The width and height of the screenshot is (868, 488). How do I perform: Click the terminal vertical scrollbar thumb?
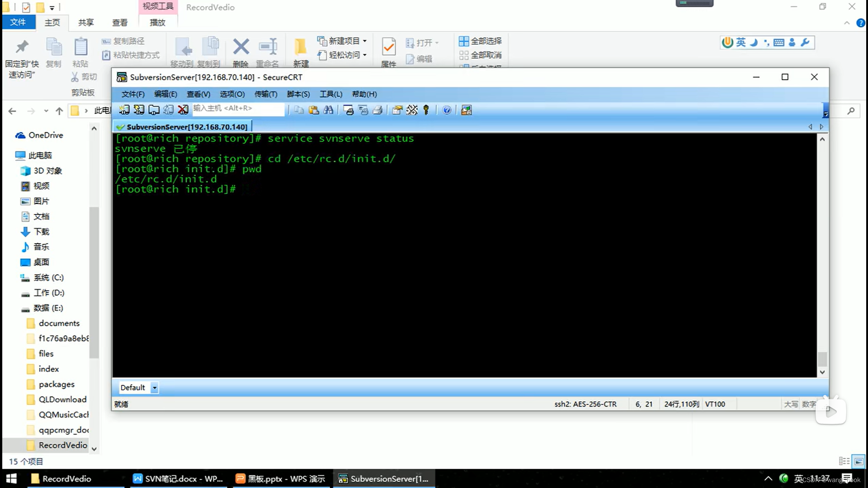tap(822, 360)
